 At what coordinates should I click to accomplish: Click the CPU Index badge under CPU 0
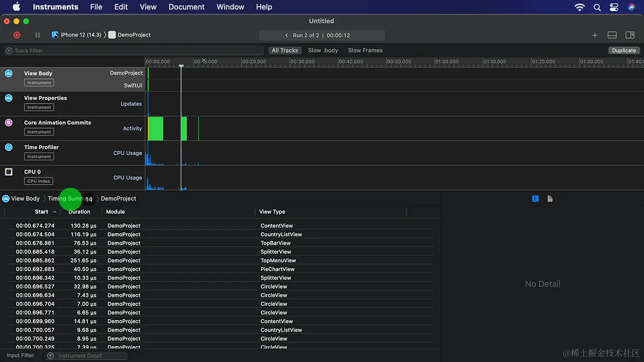[x=39, y=181]
